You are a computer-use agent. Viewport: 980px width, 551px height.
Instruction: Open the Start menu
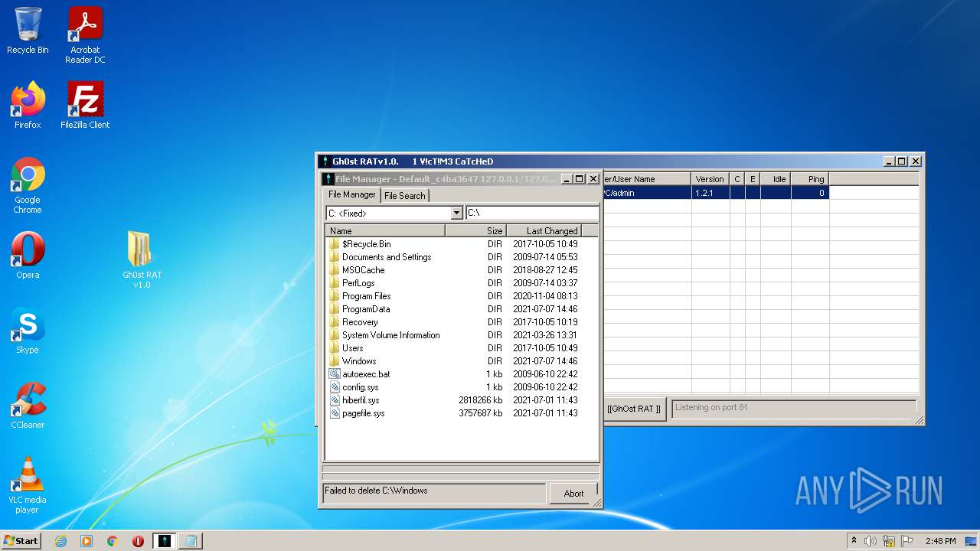coord(21,541)
